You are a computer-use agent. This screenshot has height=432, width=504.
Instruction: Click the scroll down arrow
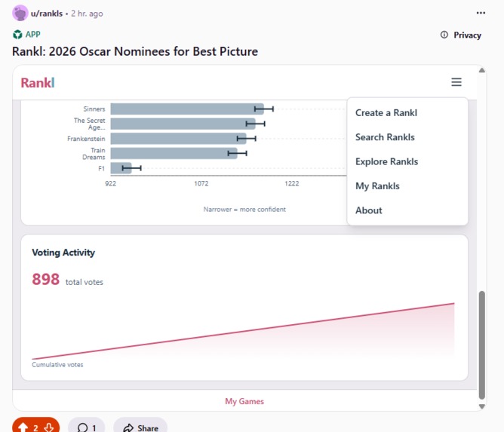481,406
